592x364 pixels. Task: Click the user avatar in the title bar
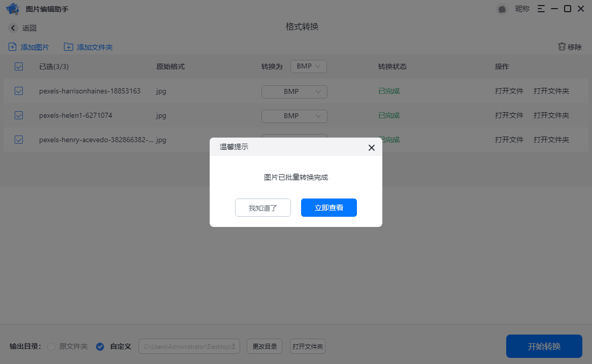tap(502, 9)
